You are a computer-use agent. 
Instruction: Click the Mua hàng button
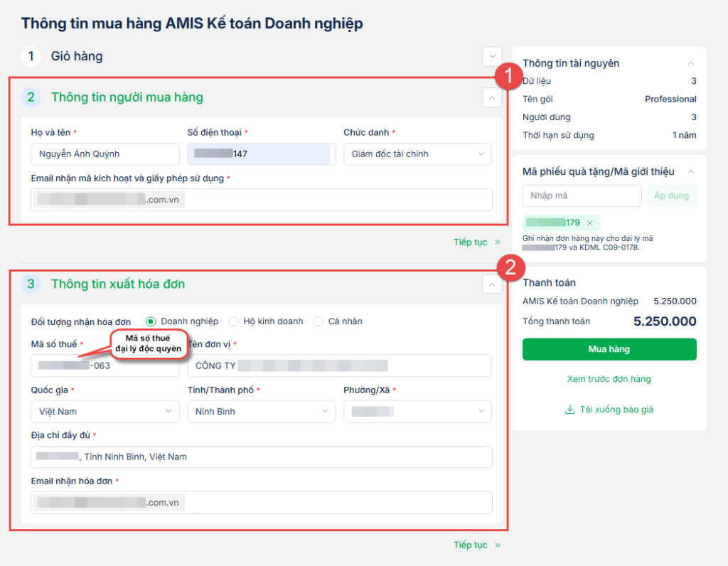[x=609, y=349]
